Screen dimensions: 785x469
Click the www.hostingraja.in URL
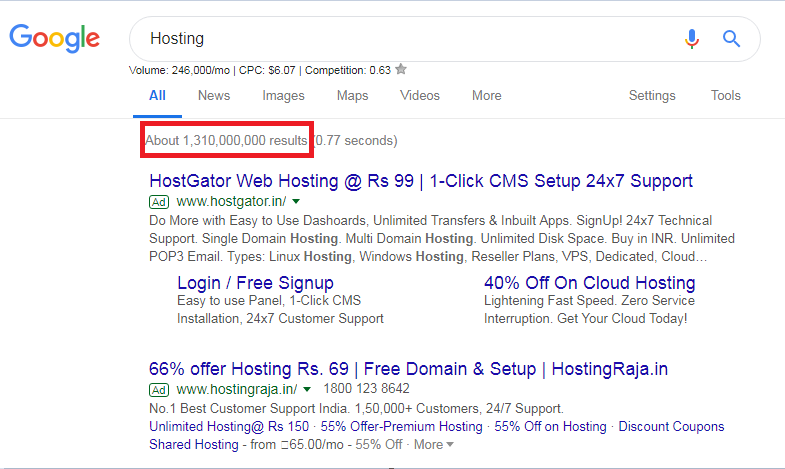237,389
